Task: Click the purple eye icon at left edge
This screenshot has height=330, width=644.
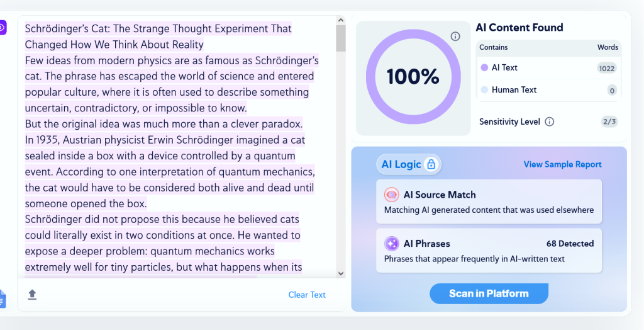Action: pos(3,28)
